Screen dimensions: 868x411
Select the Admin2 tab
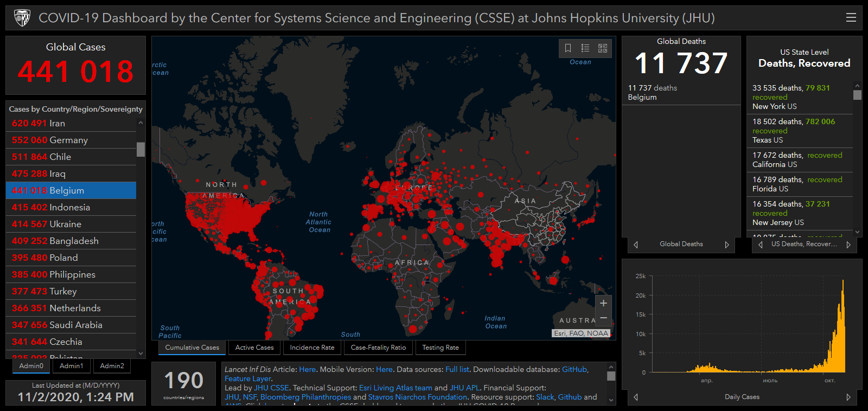coord(112,366)
